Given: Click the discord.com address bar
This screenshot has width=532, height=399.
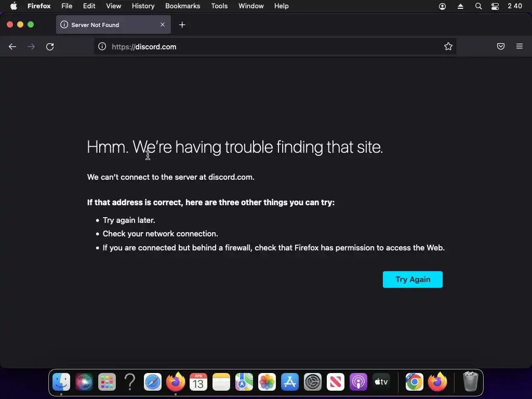Looking at the screenshot, I should click(275, 46).
